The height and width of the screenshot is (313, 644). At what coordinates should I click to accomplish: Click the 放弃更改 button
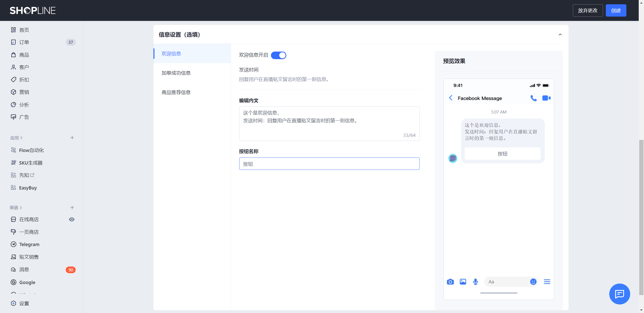coord(588,11)
